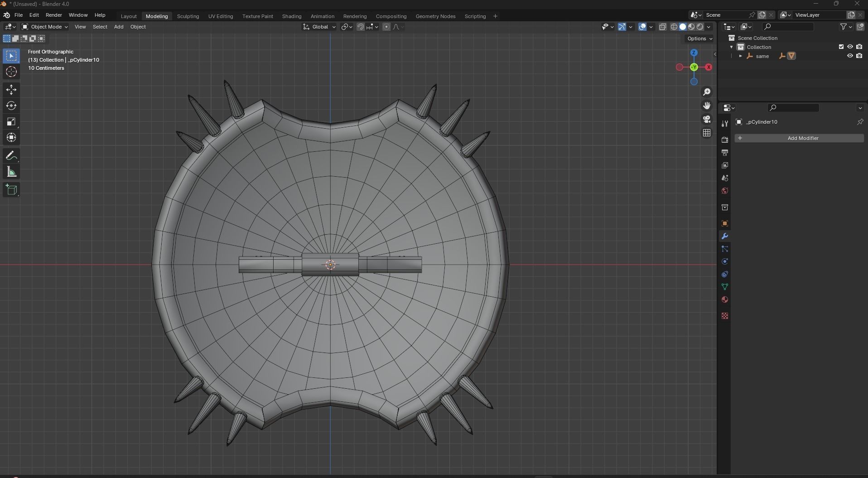
Task: Choose the Measure ruler tool
Action: (11, 172)
